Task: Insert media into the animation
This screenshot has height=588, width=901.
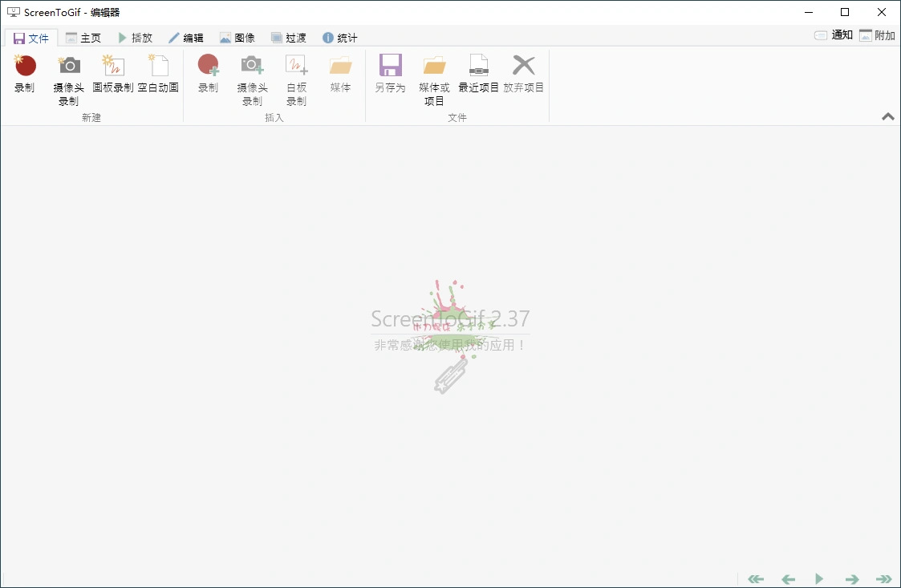Action: tap(339, 76)
